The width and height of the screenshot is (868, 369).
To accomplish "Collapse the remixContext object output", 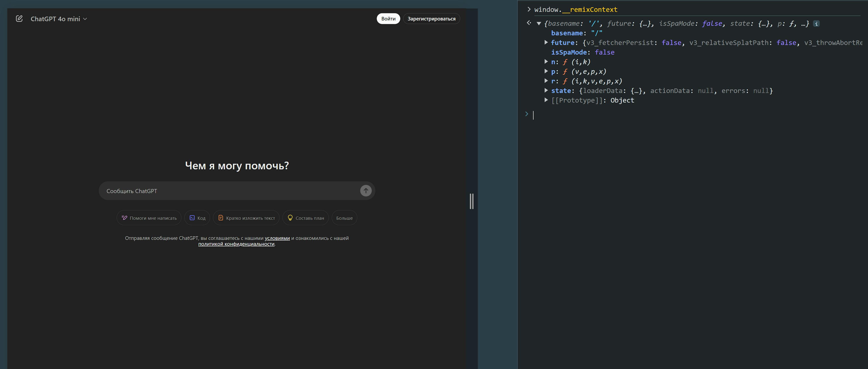I will pyautogui.click(x=540, y=23).
